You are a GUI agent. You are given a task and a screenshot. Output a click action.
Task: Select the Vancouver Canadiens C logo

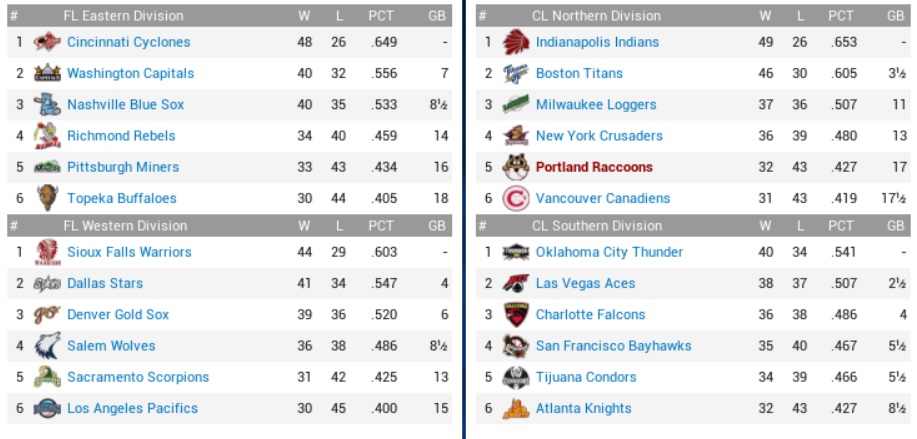(515, 198)
